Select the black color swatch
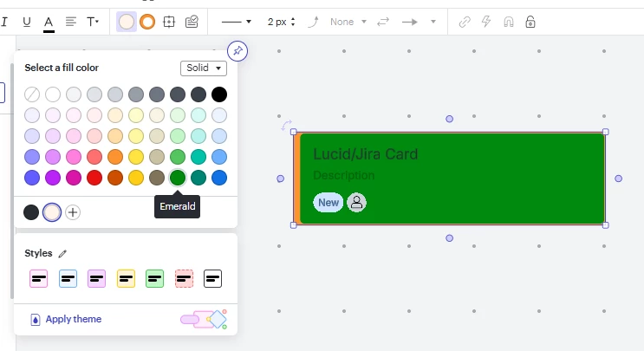Image resolution: width=644 pixels, height=351 pixels. click(x=219, y=94)
